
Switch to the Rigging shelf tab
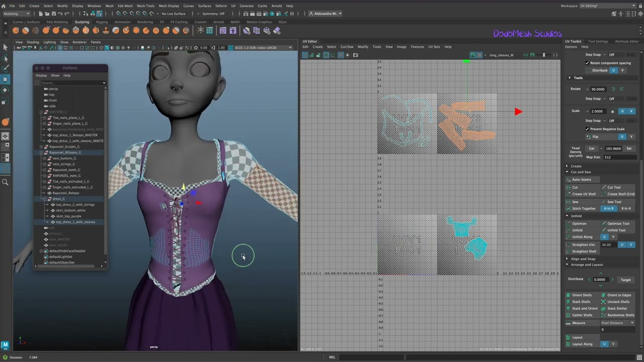(102, 22)
